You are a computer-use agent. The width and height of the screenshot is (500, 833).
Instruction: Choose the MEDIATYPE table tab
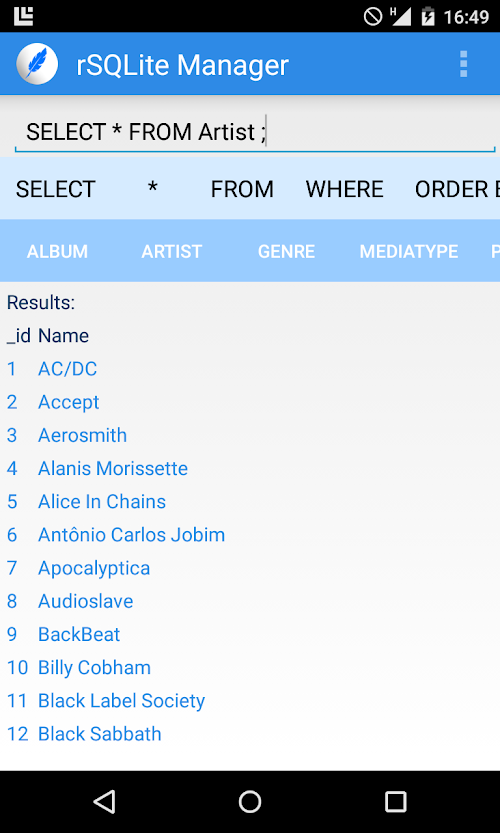409,251
